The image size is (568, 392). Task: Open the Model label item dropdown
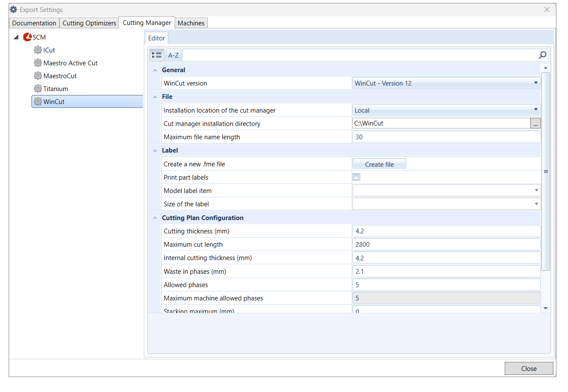tap(536, 190)
